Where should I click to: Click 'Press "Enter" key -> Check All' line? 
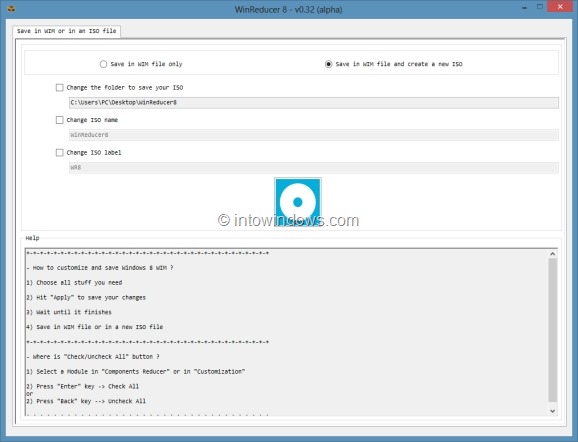(83, 386)
